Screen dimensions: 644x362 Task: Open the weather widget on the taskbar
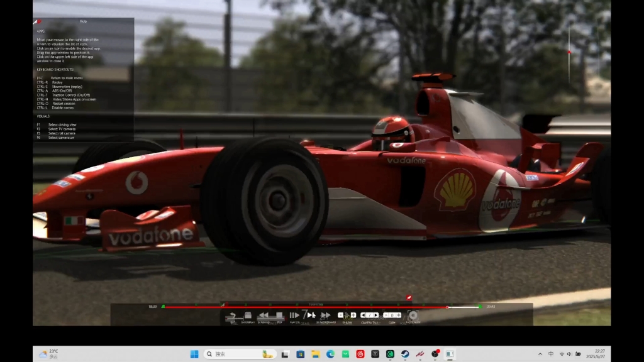[48, 354]
